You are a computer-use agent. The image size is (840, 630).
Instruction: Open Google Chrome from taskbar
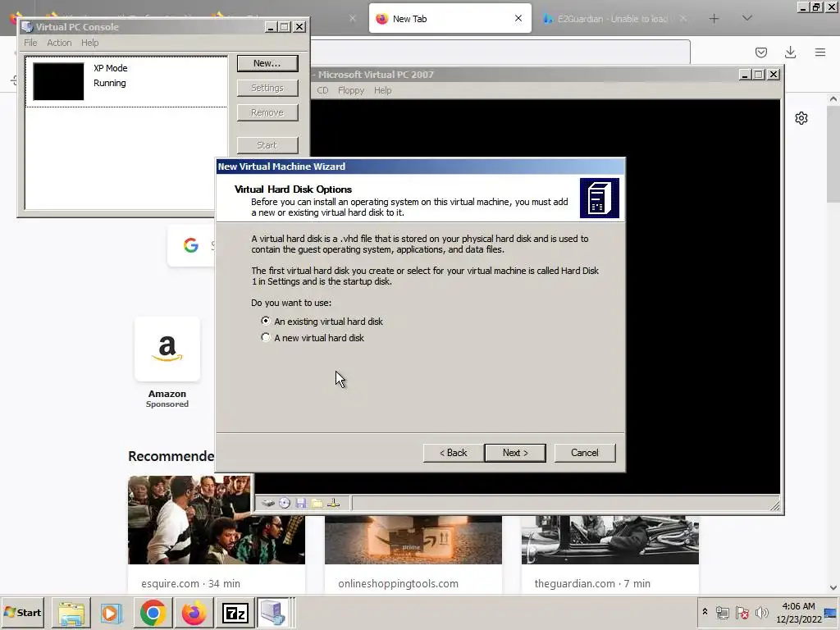click(x=153, y=613)
